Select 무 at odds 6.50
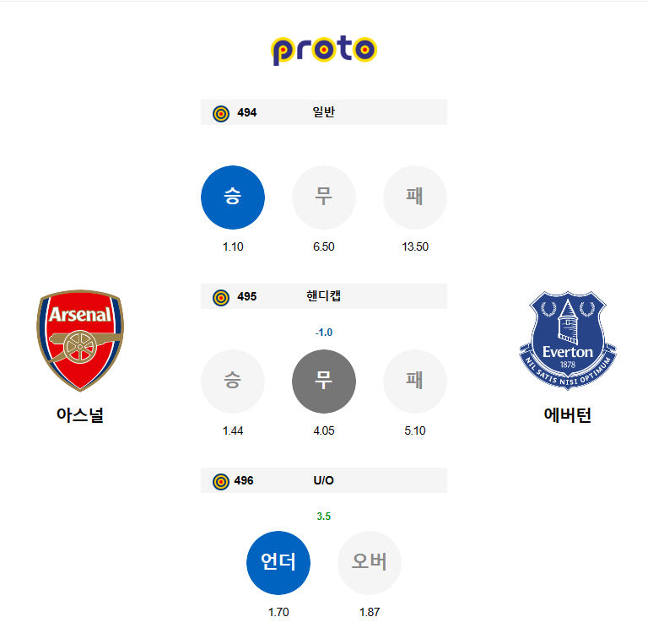This screenshot has height=644, width=648. click(x=324, y=198)
